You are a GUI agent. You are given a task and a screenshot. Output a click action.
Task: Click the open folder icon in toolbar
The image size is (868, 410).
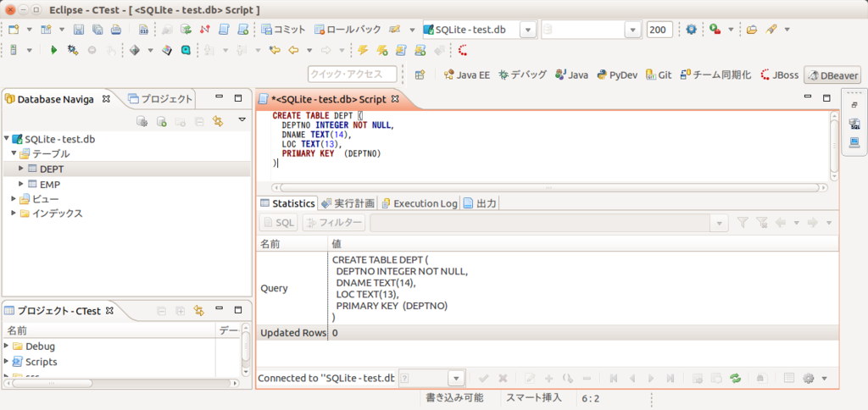[x=751, y=30]
